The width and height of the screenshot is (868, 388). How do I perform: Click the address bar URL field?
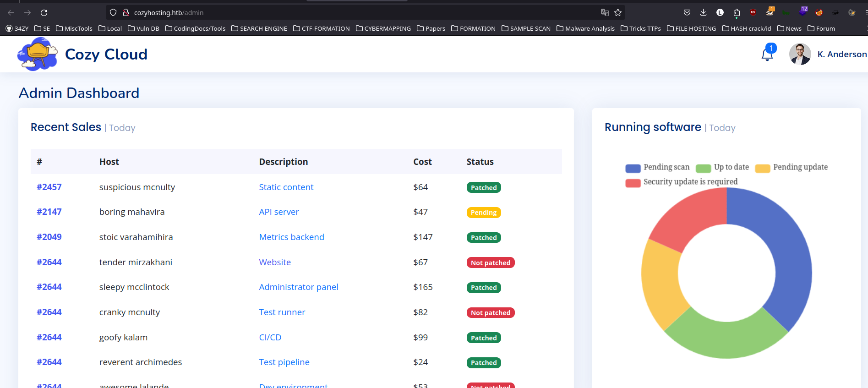coord(365,13)
